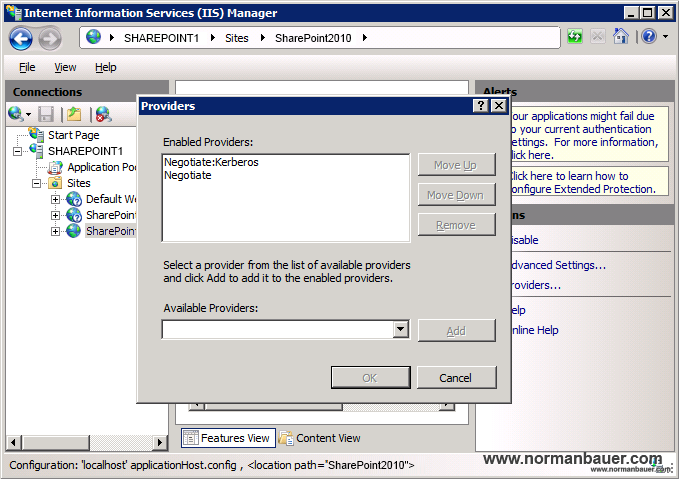Expand the arrow after SharePoint2010 breadcrumb
This screenshot has width=679, height=479.
(x=365, y=38)
